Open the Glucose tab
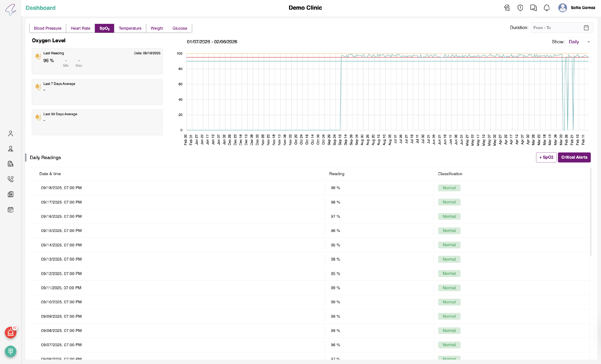The image size is (601, 364). click(x=179, y=28)
